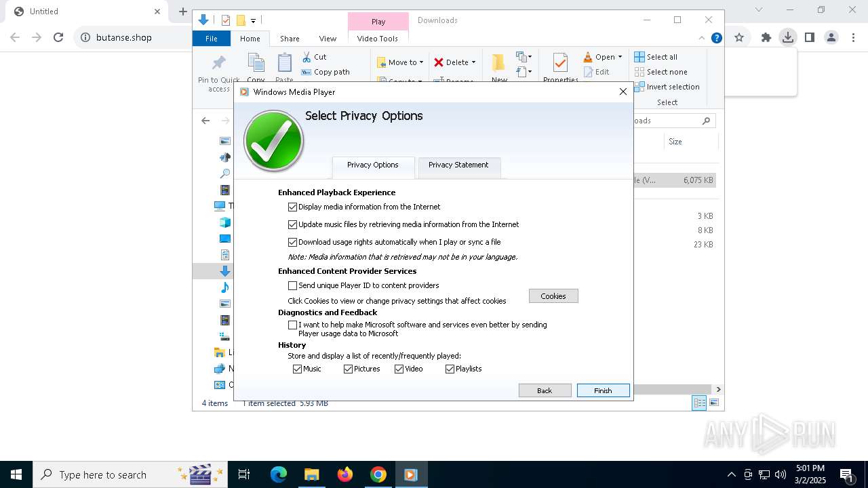Viewport: 868px width, 488px height.
Task: Select the Downloads arrow icon in Explorer sidebar
Action: click(225, 271)
